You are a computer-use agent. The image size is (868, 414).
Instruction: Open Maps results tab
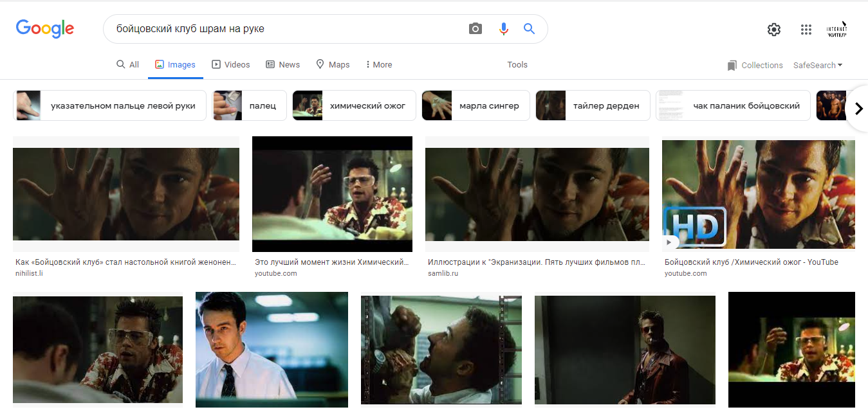[x=333, y=64]
